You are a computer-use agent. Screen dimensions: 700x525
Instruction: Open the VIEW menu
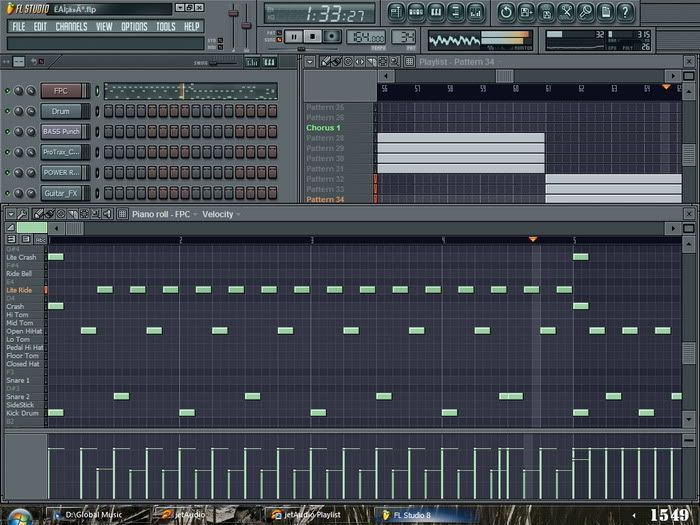tap(104, 27)
